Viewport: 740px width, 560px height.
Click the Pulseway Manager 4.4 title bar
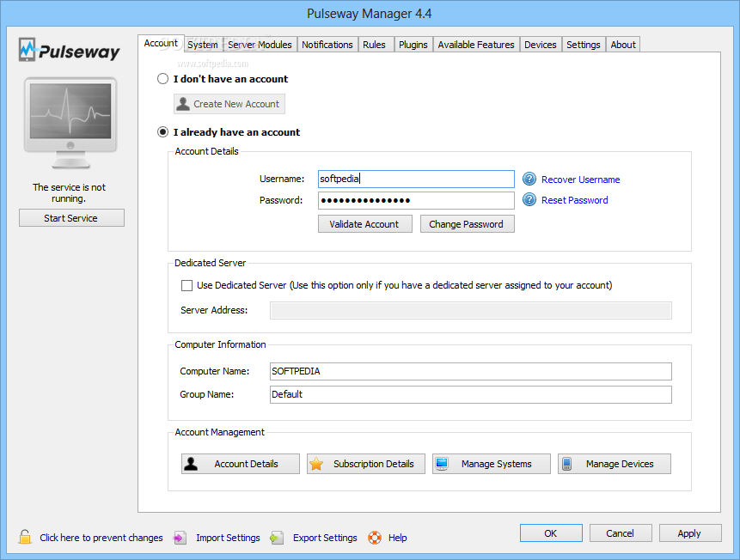(x=369, y=13)
